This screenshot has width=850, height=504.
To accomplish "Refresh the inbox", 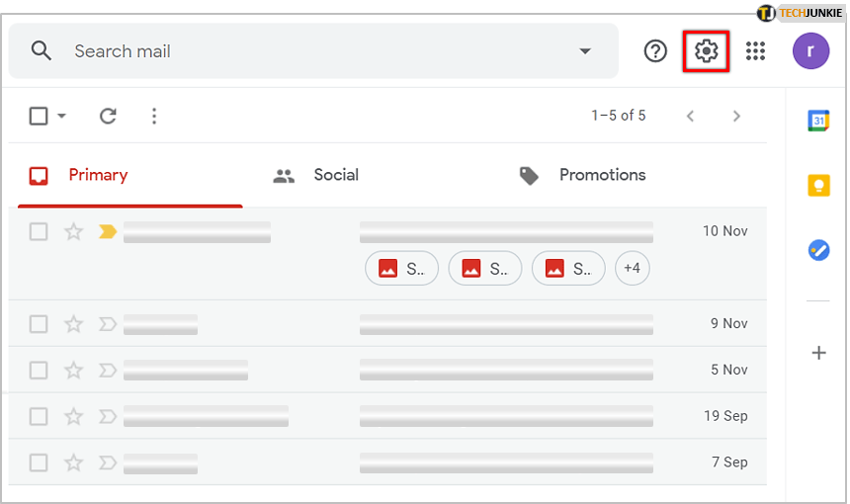I will pos(109,116).
